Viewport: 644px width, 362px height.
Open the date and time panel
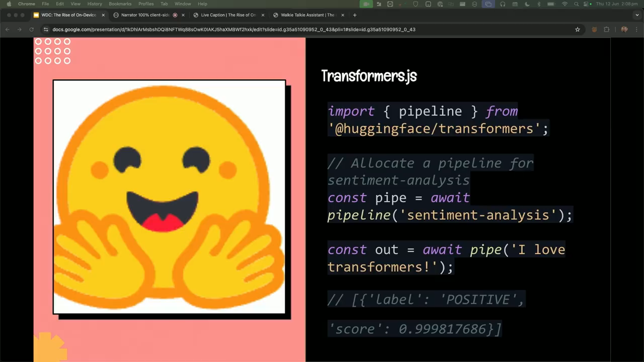pos(617,4)
